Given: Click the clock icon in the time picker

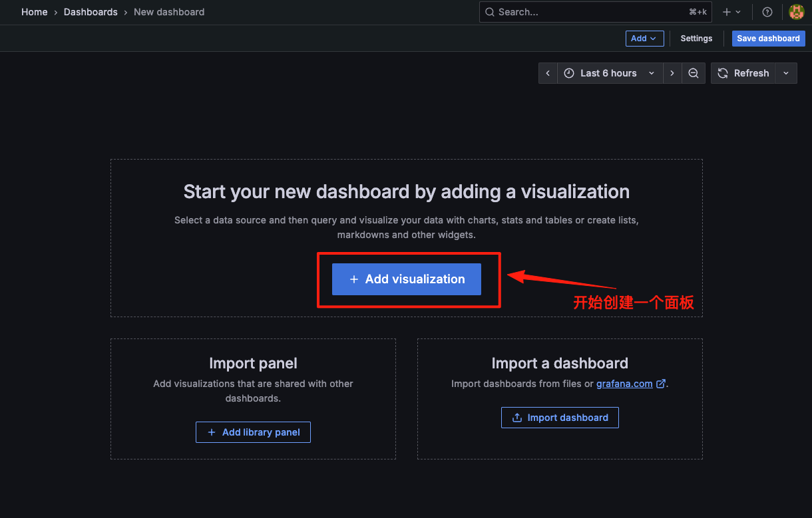Looking at the screenshot, I should 569,73.
